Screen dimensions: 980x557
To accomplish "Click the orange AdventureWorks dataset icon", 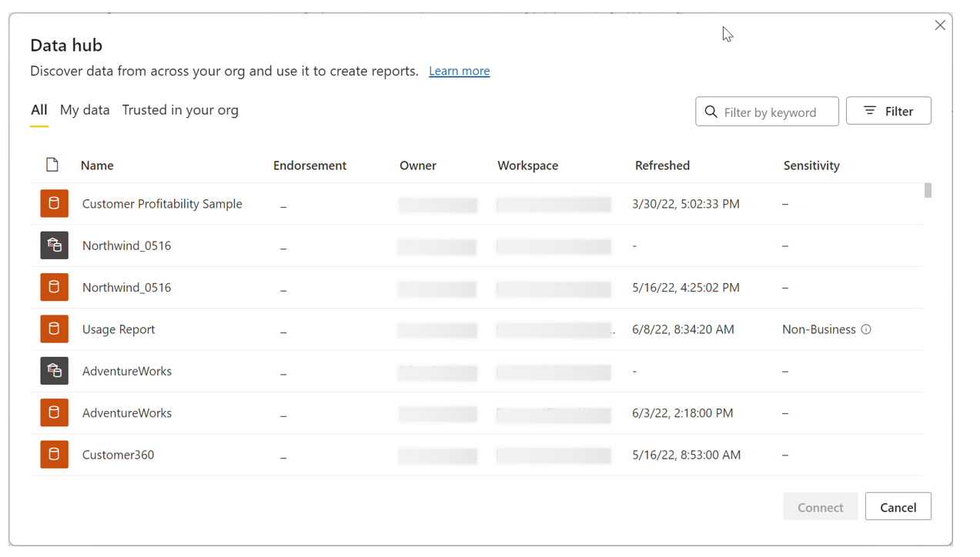I will [x=54, y=412].
